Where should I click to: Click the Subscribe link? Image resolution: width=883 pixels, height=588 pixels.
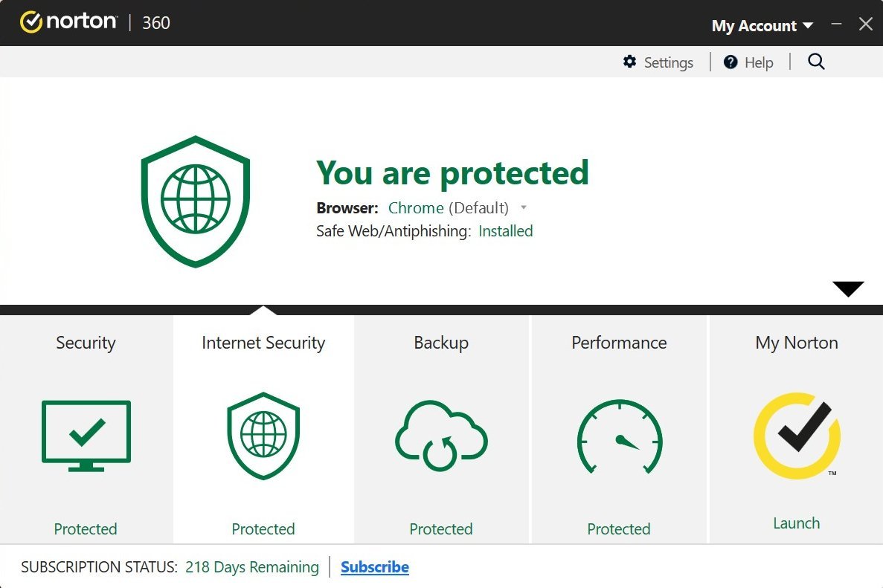coord(374,566)
